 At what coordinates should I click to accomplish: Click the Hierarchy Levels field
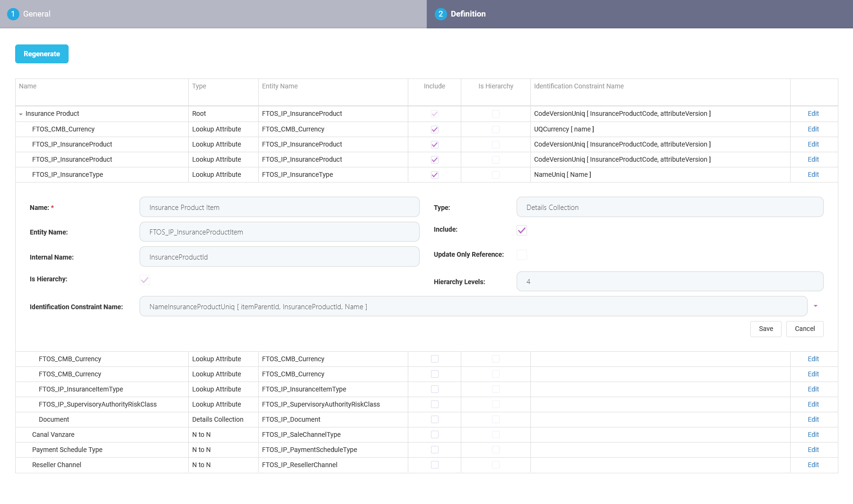click(669, 281)
